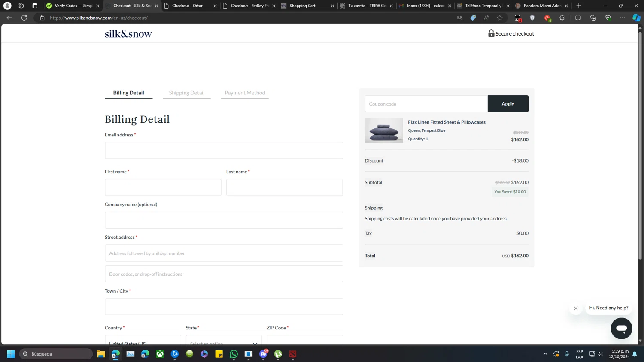Open browser Collections

tap(593, 18)
